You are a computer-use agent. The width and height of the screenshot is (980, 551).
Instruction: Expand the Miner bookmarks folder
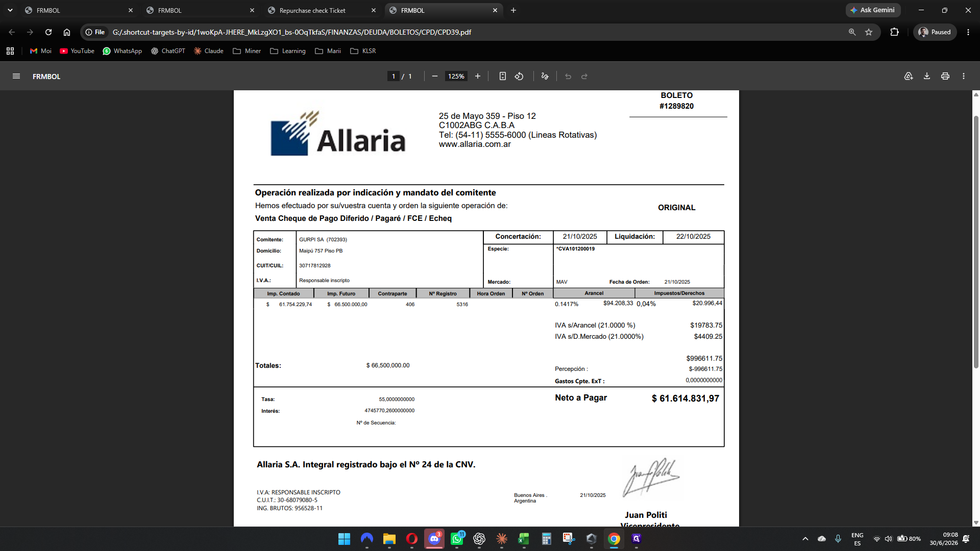(247, 51)
